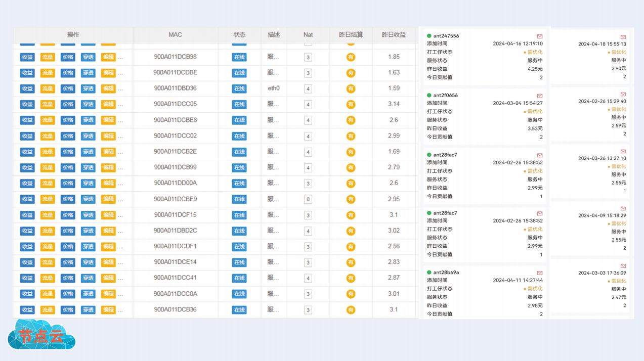
Task: Click the yellow 有 badge in row 900A011DCE14
Action: 351,262
